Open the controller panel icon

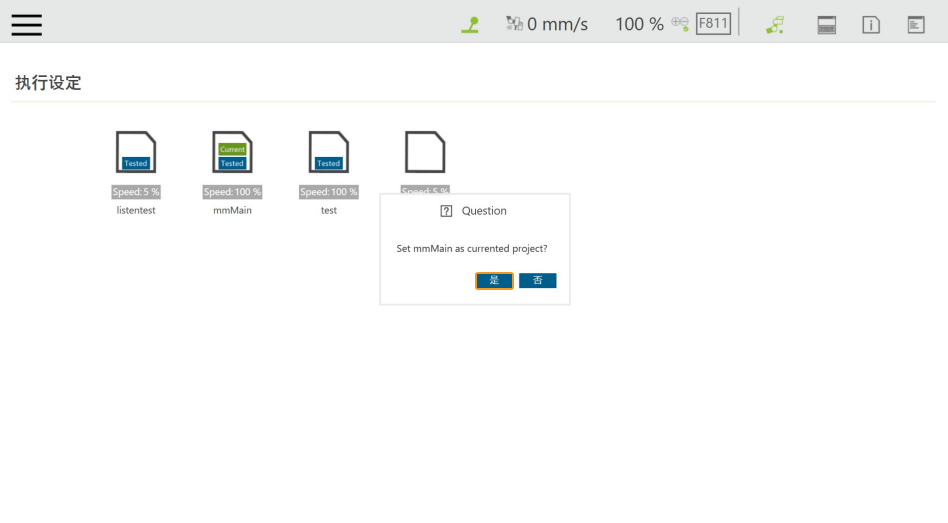pyautogui.click(x=826, y=25)
